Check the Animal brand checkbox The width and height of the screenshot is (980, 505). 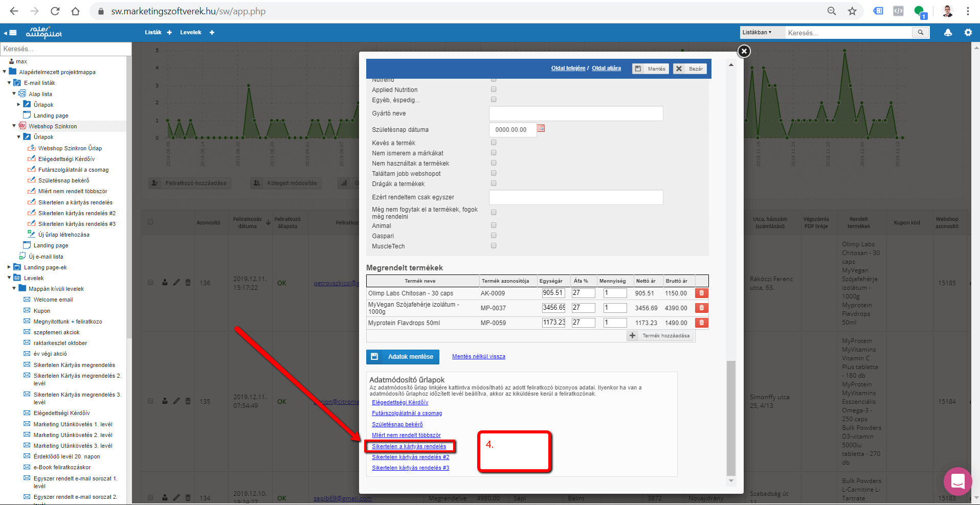tap(494, 225)
